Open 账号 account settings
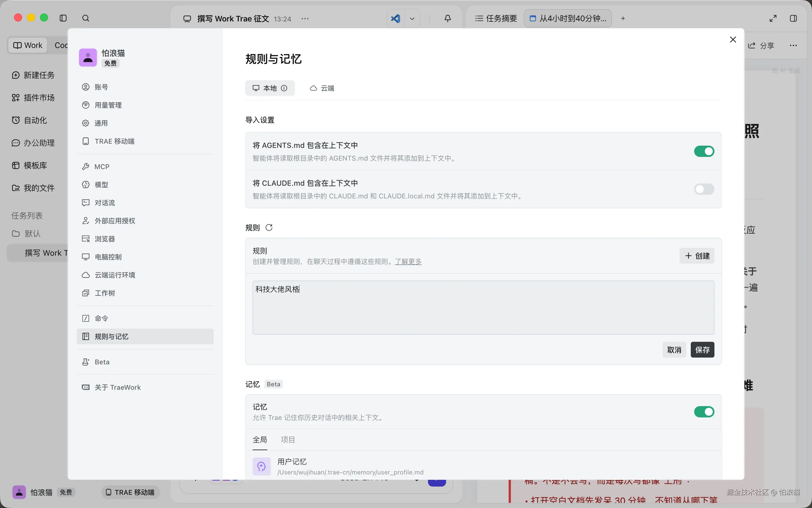Viewport: 812px width, 508px height. point(145,87)
